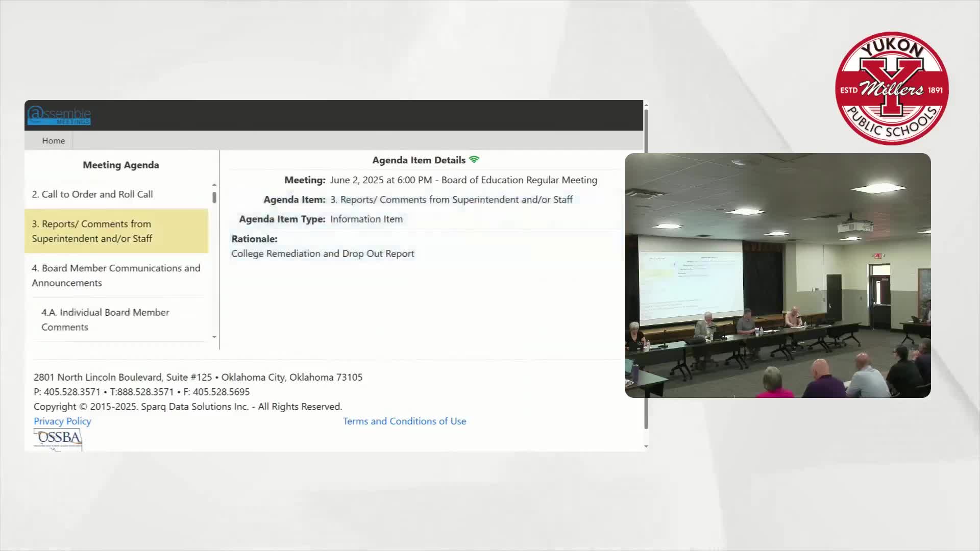Click College Remediation and Drop Out Report text
980x551 pixels.
pos(323,254)
